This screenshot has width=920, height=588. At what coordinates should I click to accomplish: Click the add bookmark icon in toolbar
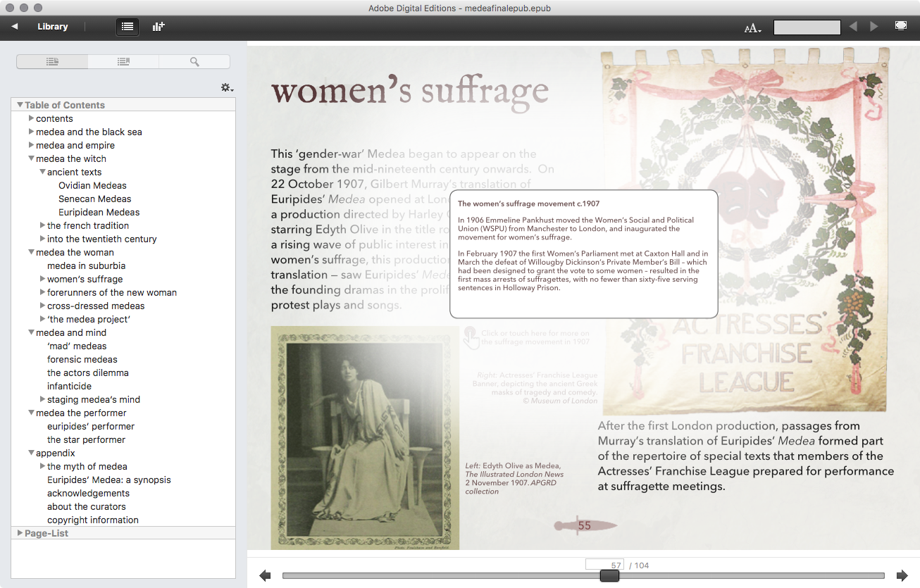click(158, 27)
